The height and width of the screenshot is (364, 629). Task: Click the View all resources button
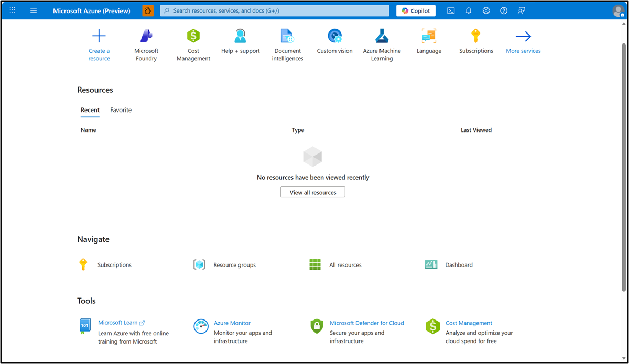click(313, 192)
